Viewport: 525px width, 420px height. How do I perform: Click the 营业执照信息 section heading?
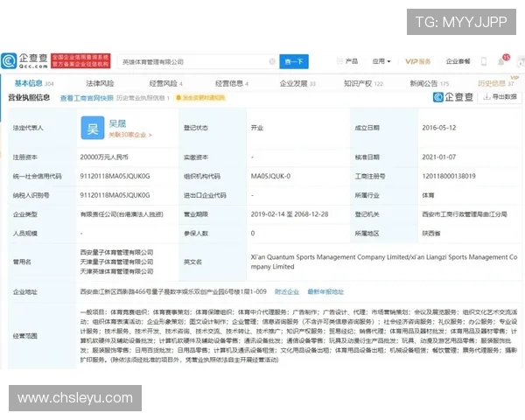29,98
